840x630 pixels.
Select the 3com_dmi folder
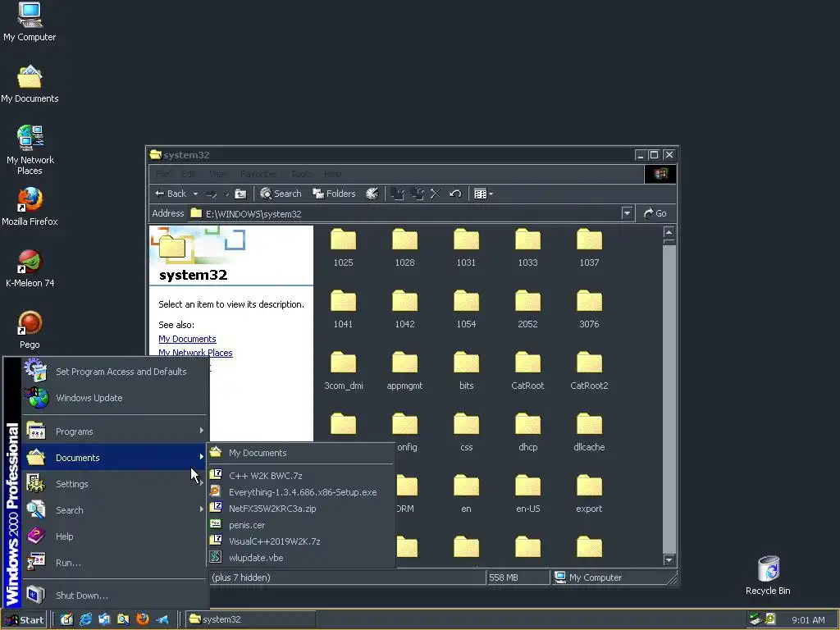coord(344,372)
